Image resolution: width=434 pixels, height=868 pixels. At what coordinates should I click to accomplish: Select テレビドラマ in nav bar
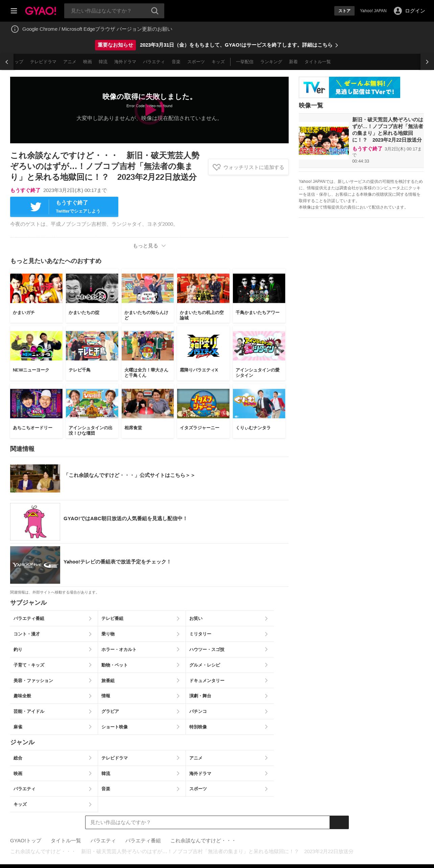43,62
